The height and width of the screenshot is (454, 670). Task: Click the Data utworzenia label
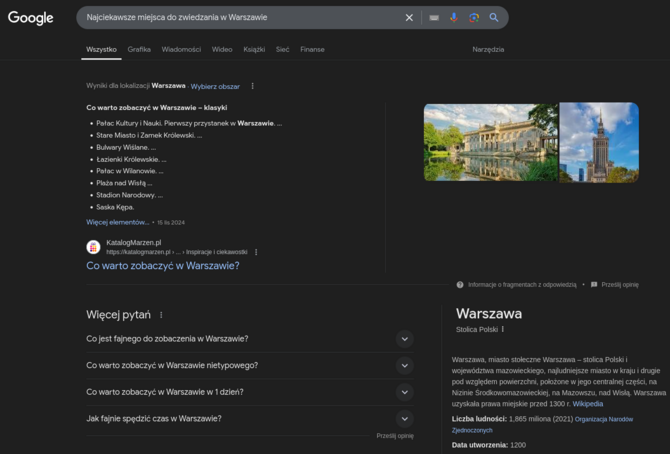[480, 445]
